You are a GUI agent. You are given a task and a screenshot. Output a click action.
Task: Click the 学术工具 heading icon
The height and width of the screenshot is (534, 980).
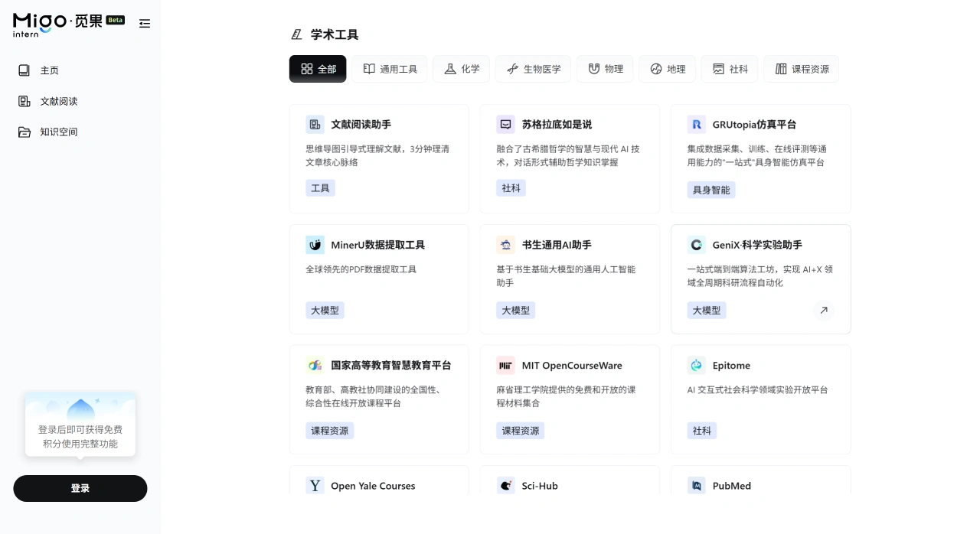pyautogui.click(x=297, y=34)
